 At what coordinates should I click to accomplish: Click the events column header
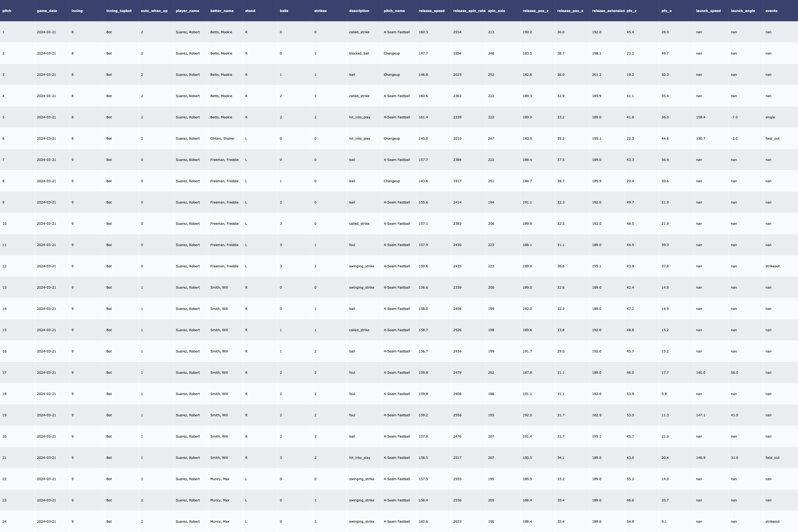click(x=771, y=11)
